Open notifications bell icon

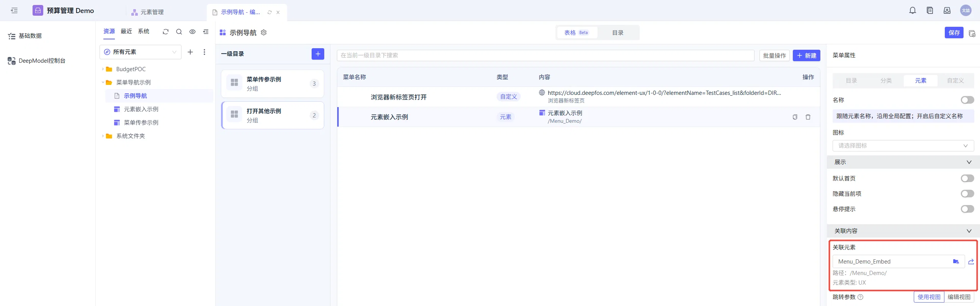(x=913, y=10)
